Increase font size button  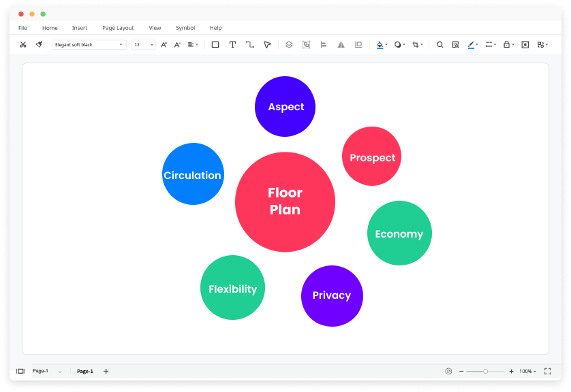[x=164, y=45]
